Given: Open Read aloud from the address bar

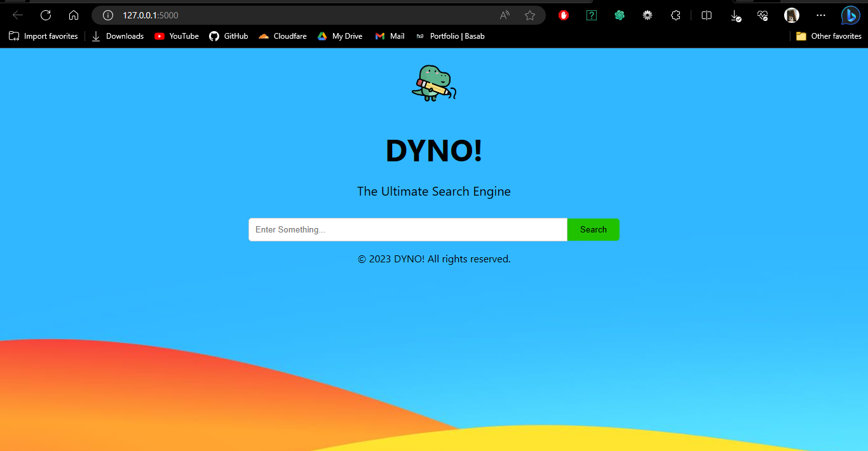Looking at the screenshot, I should pos(505,15).
